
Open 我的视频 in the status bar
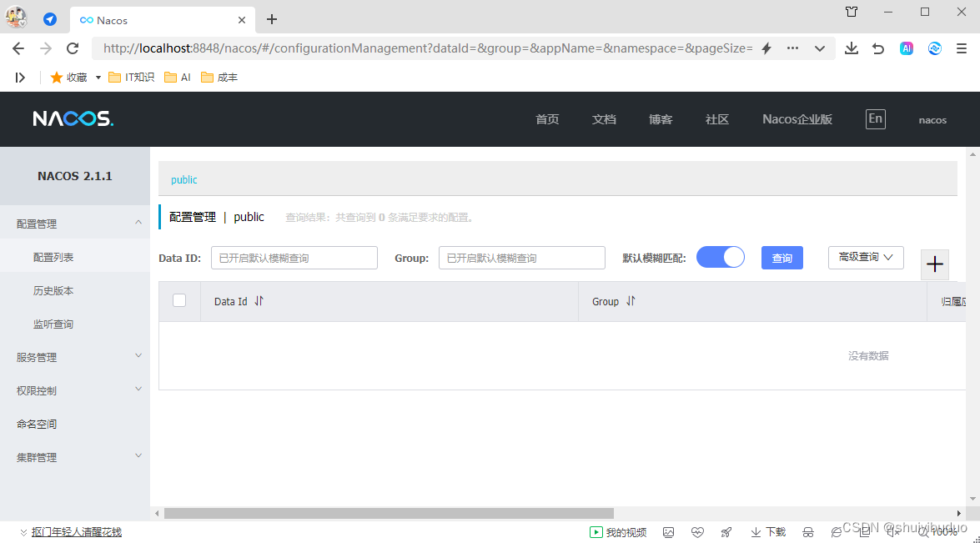618,532
